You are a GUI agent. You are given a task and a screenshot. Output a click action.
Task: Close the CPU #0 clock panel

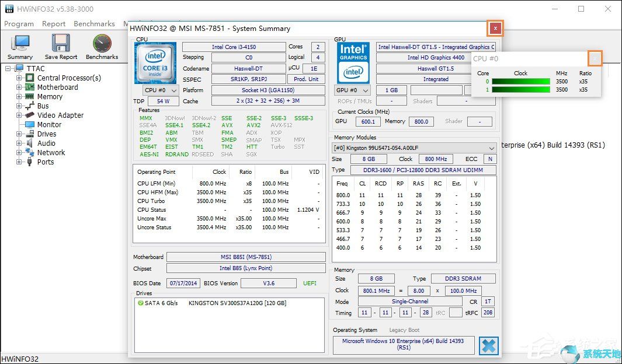[594, 58]
